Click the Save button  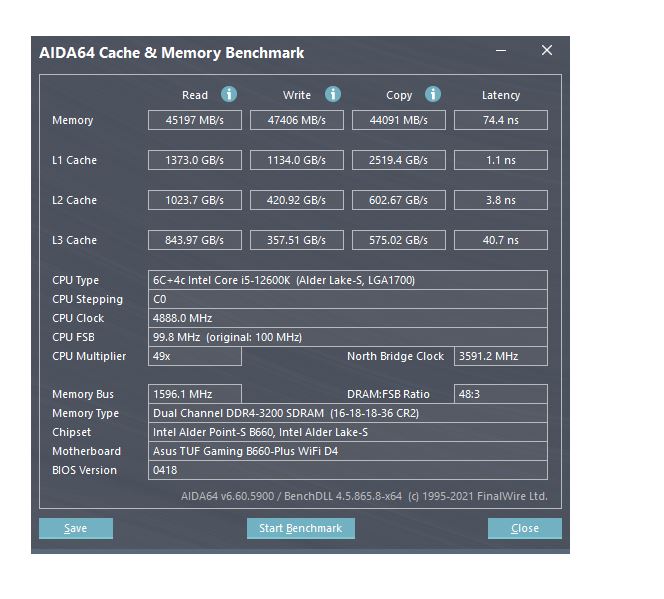tap(76, 528)
